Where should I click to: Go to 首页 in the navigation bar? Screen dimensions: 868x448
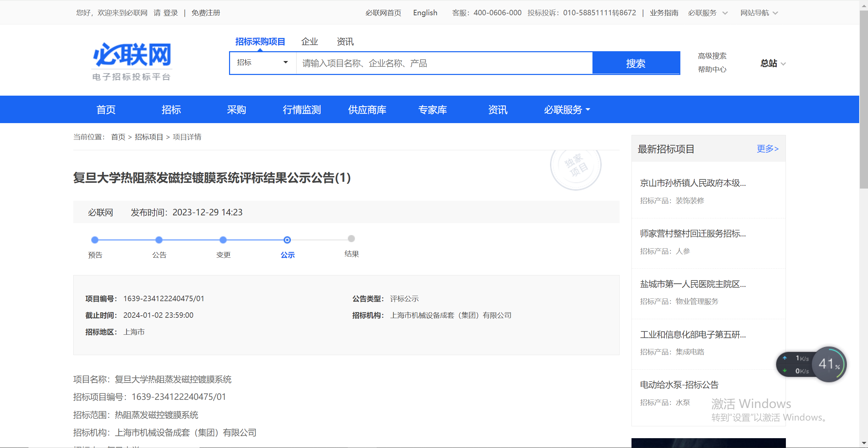pyautogui.click(x=106, y=110)
